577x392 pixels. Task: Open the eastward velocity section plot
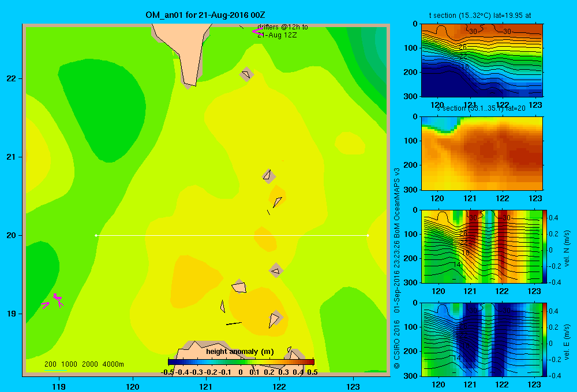point(482,340)
